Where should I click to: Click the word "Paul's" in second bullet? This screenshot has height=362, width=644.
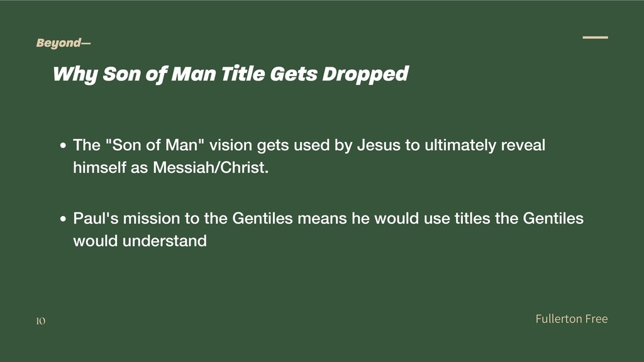click(x=96, y=218)
